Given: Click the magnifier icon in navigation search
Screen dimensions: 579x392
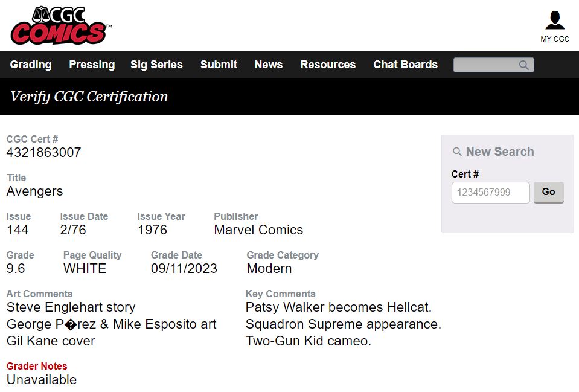Looking at the screenshot, I should pyautogui.click(x=523, y=65).
